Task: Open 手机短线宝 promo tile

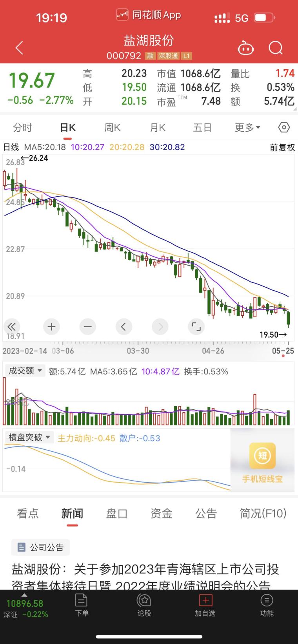Action: coord(262,461)
